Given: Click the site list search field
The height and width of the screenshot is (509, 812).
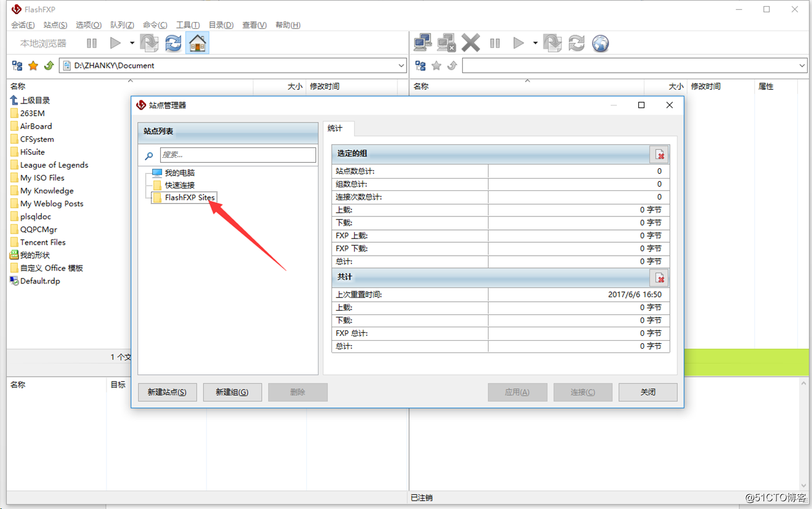Looking at the screenshot, I should pyautogui.click(x=238, y=155).
